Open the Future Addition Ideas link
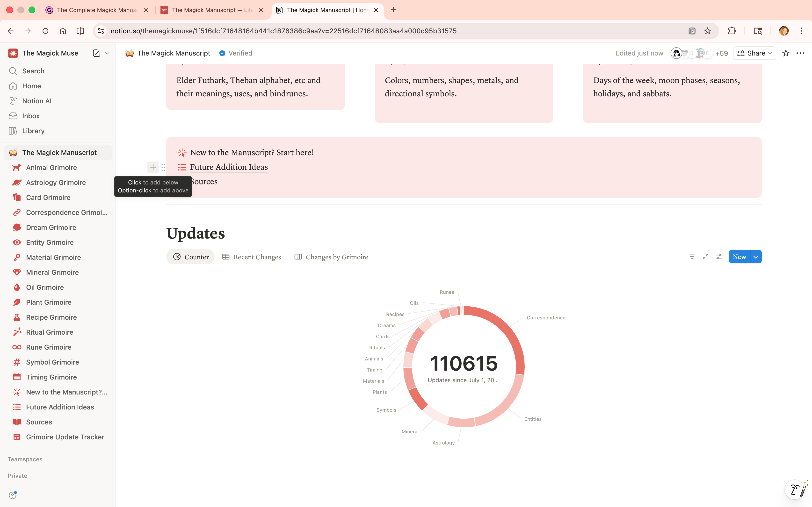The image size is (812, 507). (x=229, y=167)
